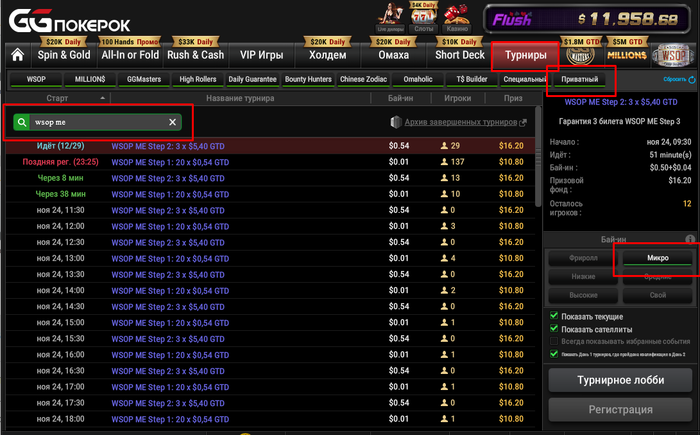The image size is (700, 435).
Task: Open the Омаха tab
Action: (393, 55)
